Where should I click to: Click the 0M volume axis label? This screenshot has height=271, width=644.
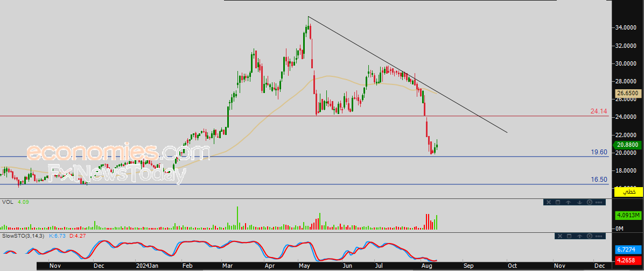tap(620, 229)
